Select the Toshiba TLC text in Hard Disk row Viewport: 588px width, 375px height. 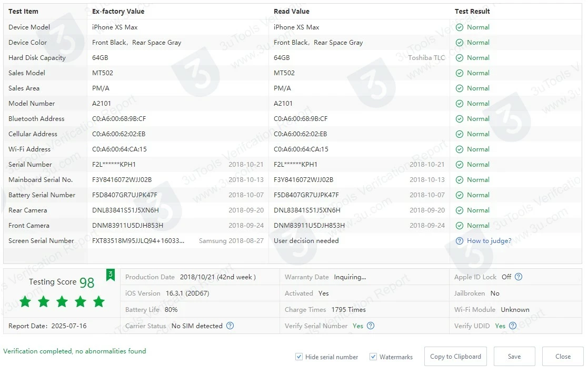tap(426, 58)
